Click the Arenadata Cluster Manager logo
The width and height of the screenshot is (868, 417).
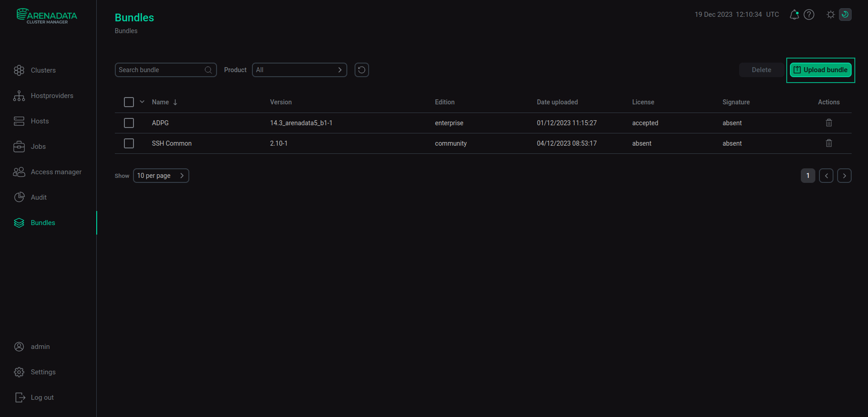tap(47, 16)
